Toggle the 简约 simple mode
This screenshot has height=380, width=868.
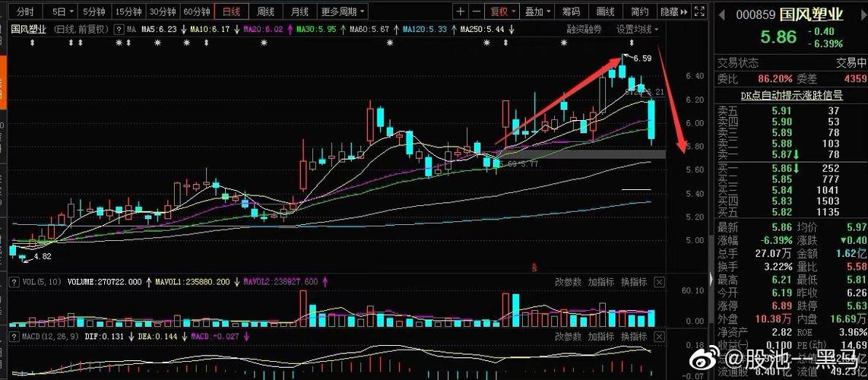pyautogui.click(x=640, y=12)
